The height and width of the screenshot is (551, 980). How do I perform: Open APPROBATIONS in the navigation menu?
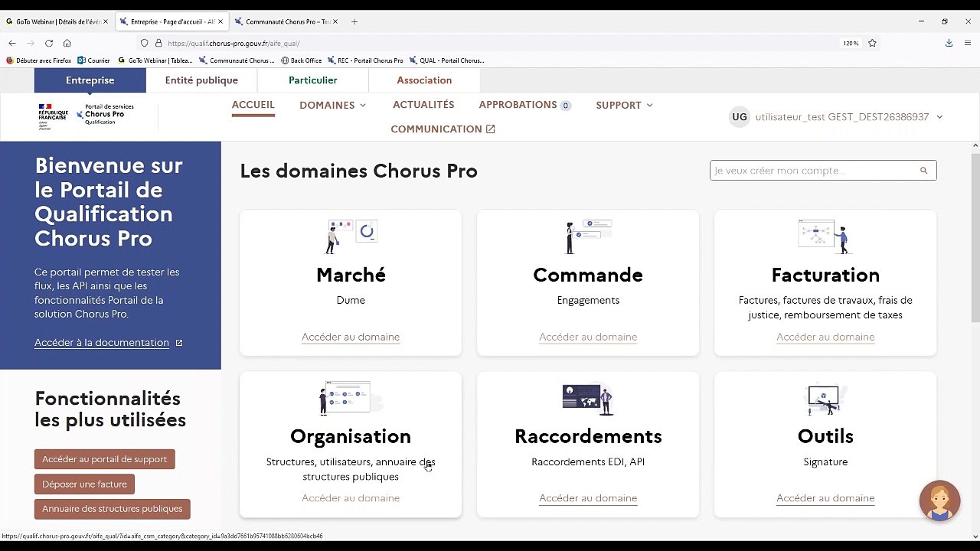click(x=525, y=105)
